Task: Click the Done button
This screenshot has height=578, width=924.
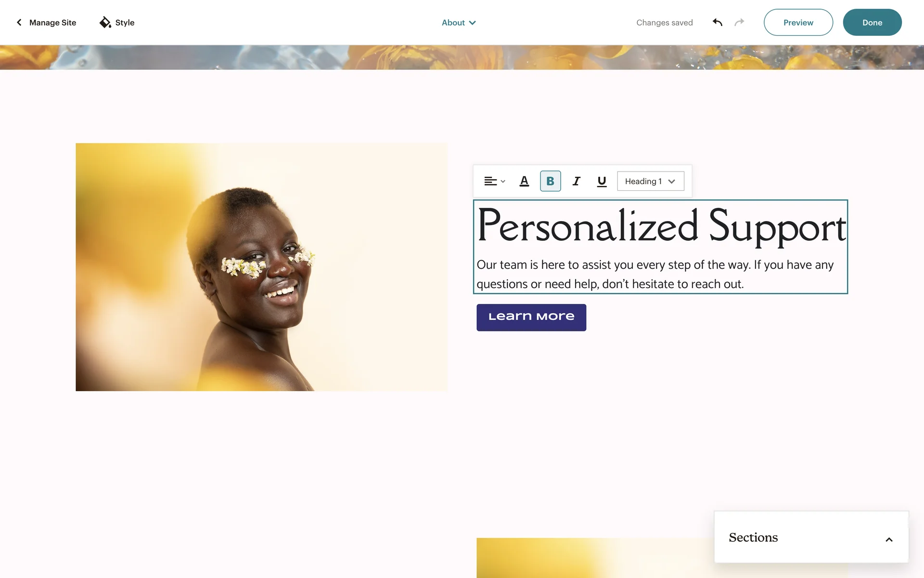Action: pyautogui.click(x=872, y=22)
